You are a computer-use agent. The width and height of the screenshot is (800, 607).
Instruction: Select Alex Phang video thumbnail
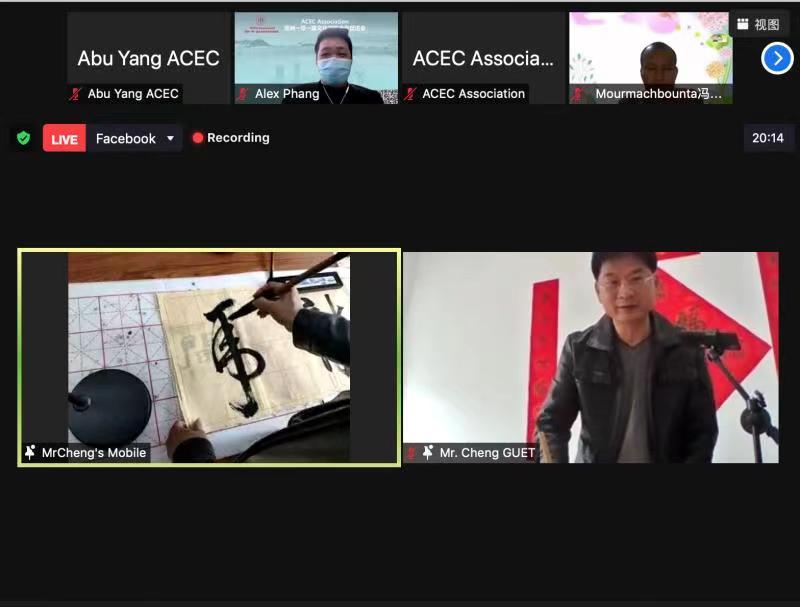tap(316, 58)
